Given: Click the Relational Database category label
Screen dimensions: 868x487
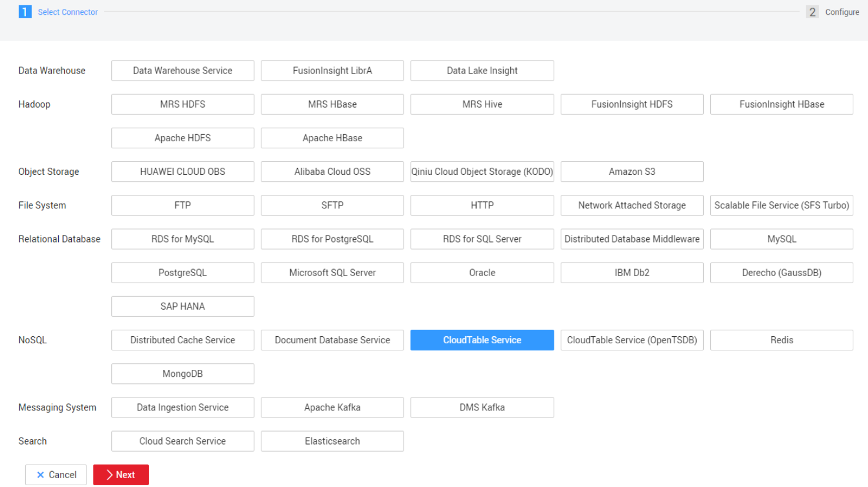Looking at the screenshot, I should point(59,239).
